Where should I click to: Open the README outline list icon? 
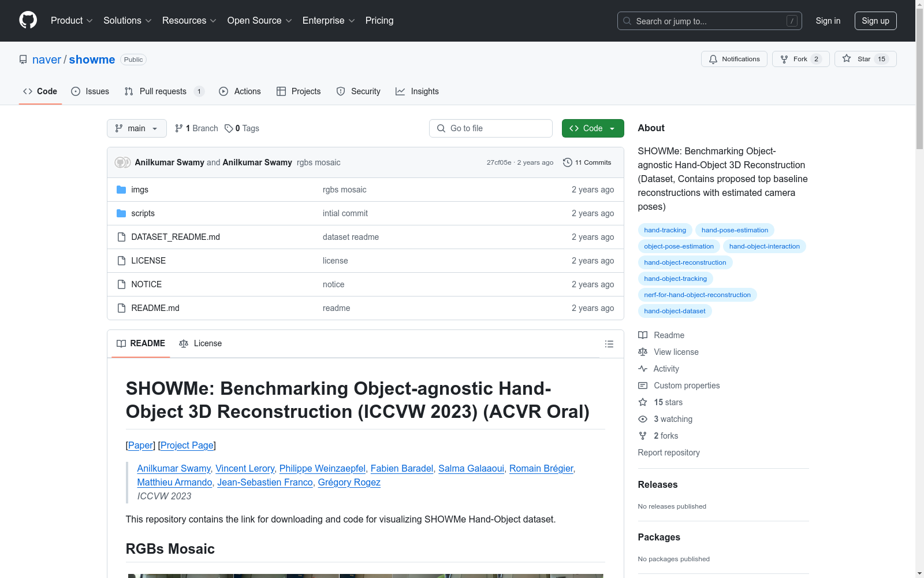click(609, 344)
